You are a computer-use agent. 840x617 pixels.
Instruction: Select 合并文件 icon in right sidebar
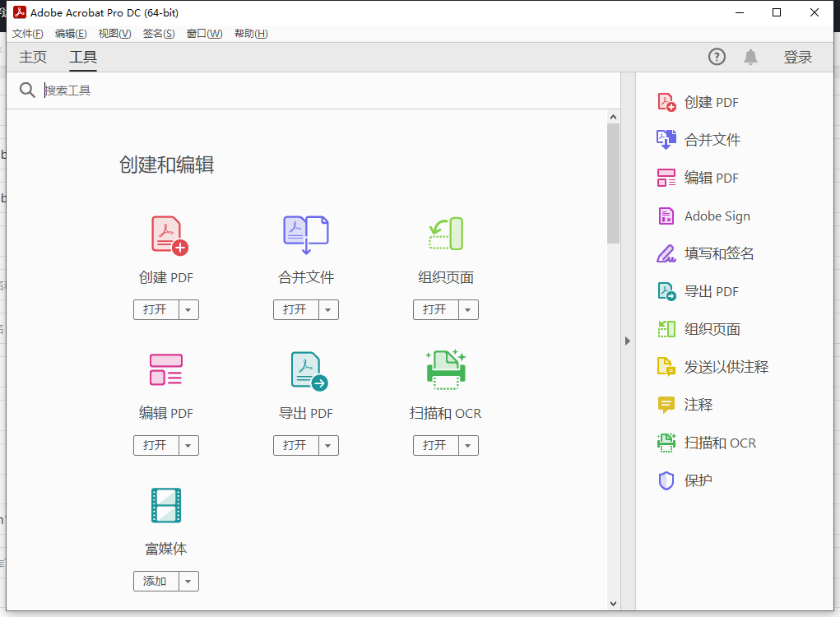666,140
